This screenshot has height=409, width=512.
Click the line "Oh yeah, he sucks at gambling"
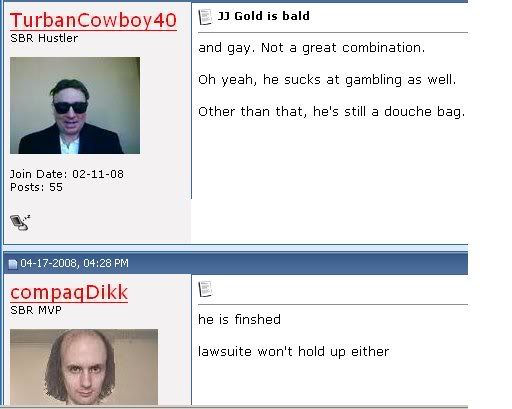[300, 80]
